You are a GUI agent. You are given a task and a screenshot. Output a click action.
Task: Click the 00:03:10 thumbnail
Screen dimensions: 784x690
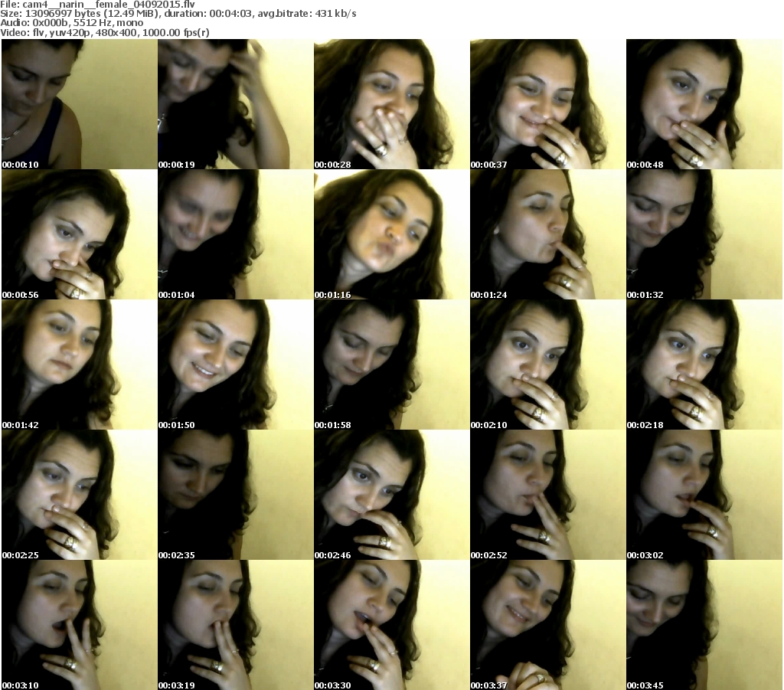tap(79, 625)
